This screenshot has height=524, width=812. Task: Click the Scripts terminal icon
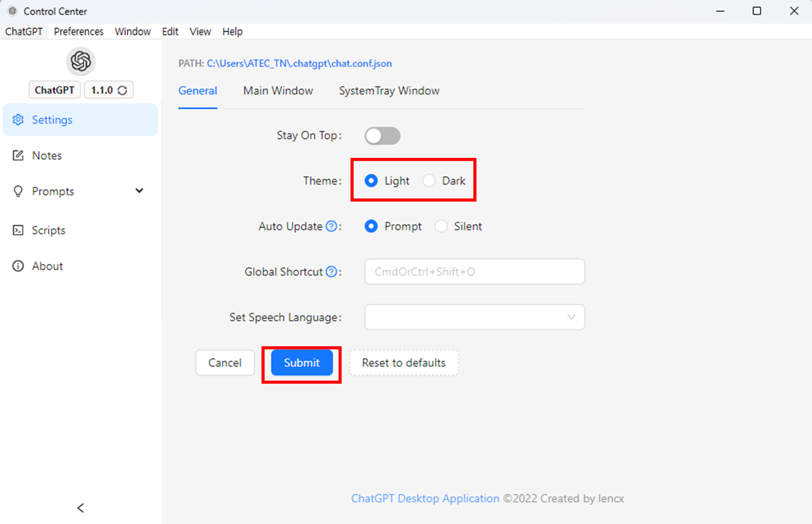tap(18, 230)
